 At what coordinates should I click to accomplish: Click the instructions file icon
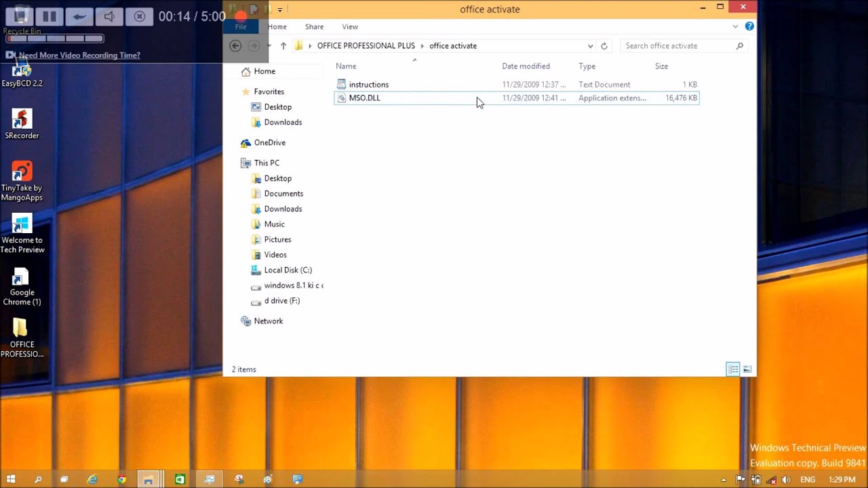tap(342, 85)
